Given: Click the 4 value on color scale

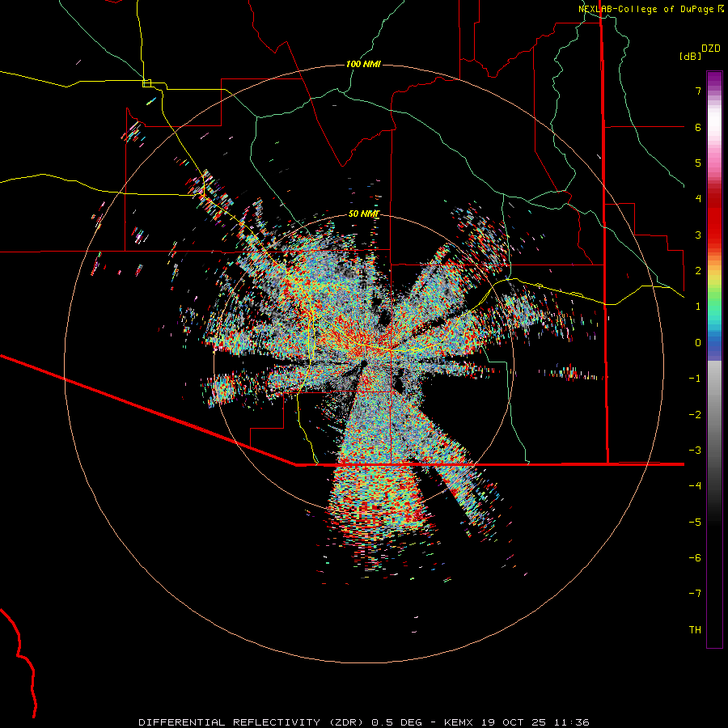Looking at the screenshot, I should [698, 199].
